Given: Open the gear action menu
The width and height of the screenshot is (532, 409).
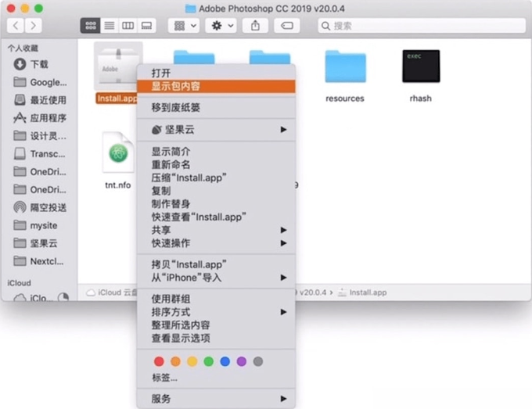Looking at the screenshot, I should (x=221, y=26).
